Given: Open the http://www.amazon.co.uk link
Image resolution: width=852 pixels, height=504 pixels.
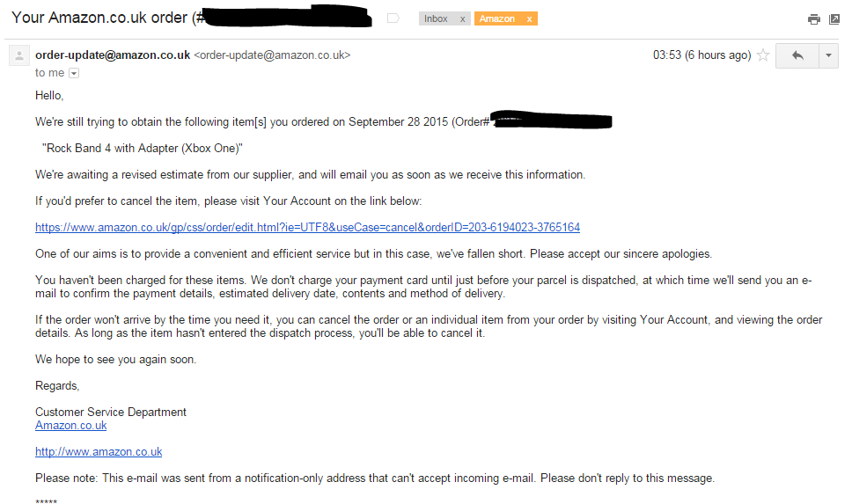Looking at the screenshot, I should click(99, 452).
